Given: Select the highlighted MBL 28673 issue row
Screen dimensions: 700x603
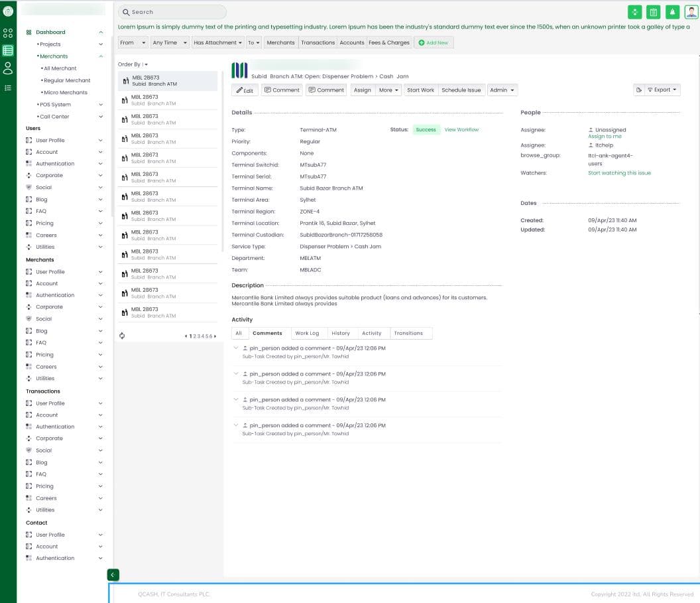Looking at the screenshot, I should tap(168, 81).
